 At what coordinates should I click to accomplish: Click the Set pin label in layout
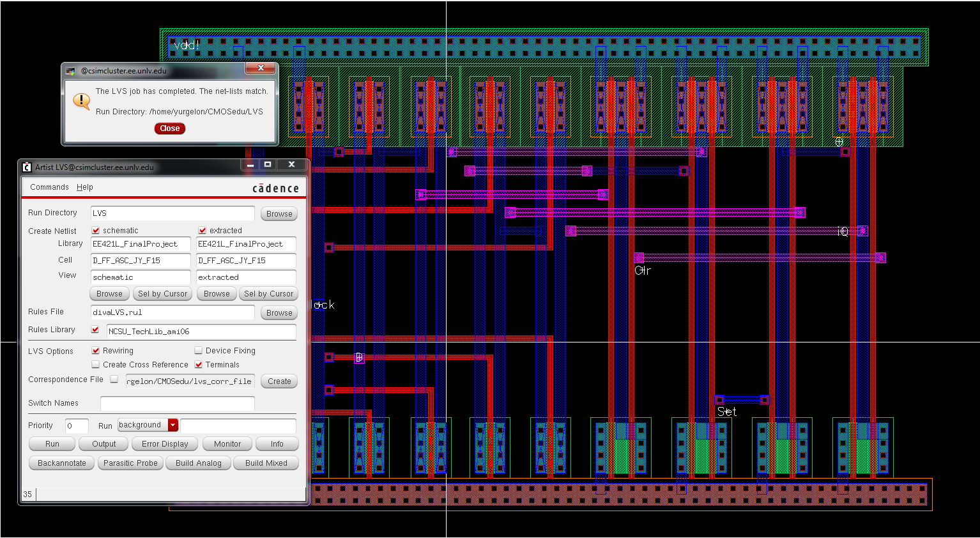pyautogui.click(x=727, y=412)
